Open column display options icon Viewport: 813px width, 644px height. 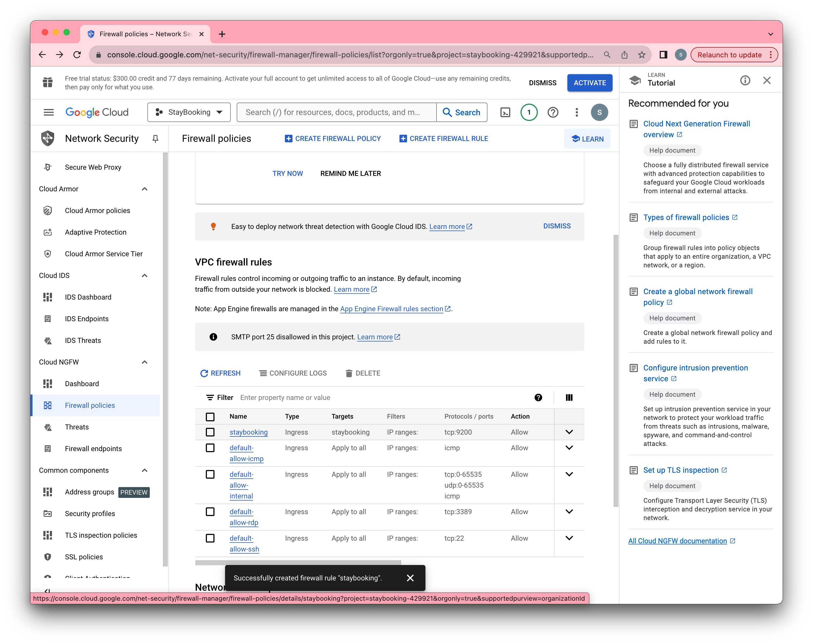569,397
